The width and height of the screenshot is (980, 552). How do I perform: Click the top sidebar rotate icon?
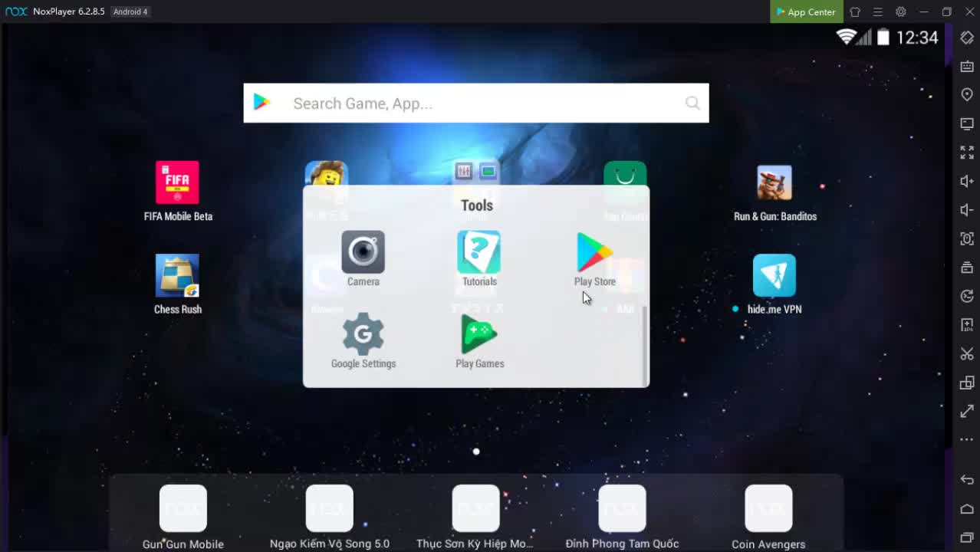(x=967, y=38)
